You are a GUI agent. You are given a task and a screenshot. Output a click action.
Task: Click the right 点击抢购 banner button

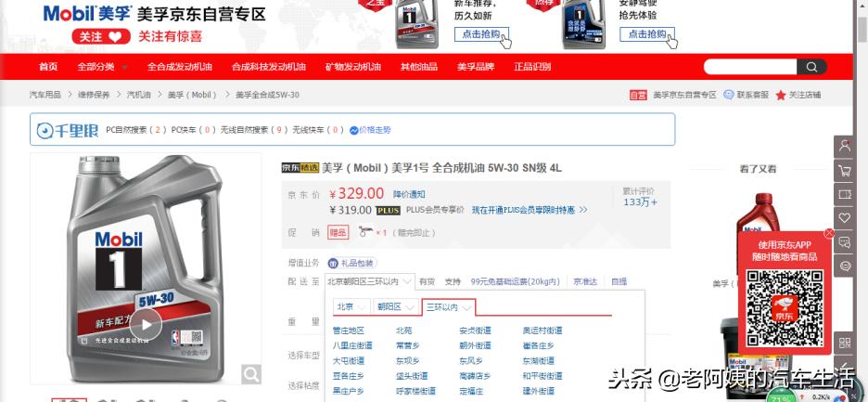tap(647, 34)
